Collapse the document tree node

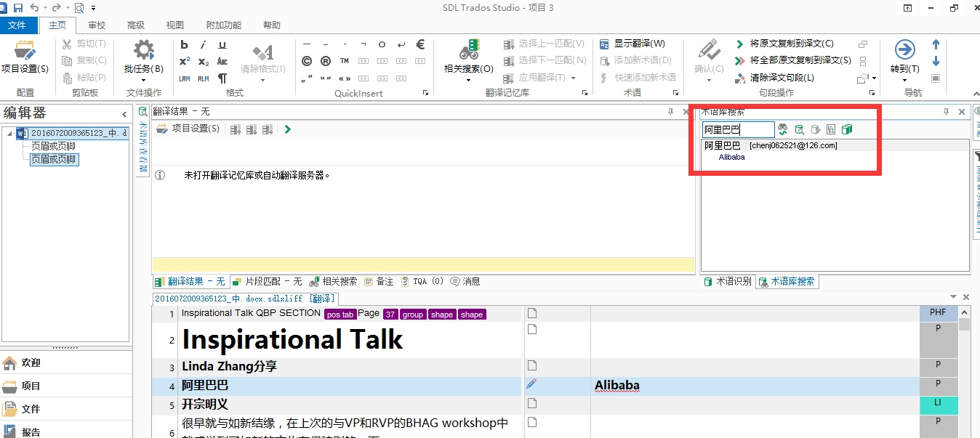pyautogui.click(x=8, y=134)
